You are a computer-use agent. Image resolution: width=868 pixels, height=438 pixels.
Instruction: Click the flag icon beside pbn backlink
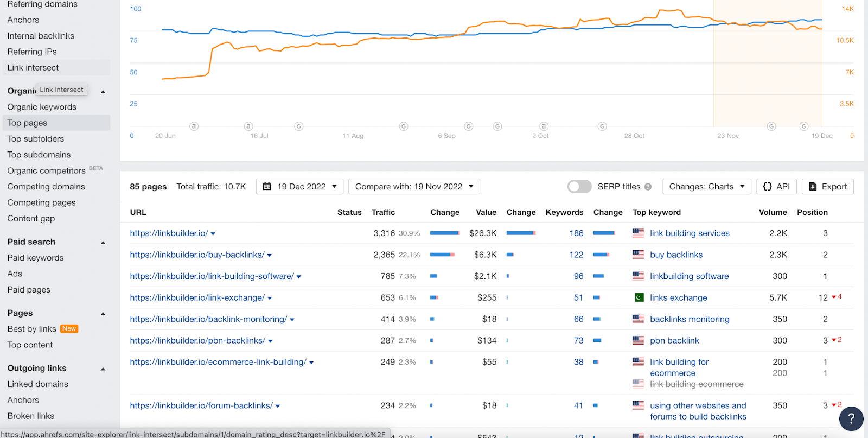point(638,340)
